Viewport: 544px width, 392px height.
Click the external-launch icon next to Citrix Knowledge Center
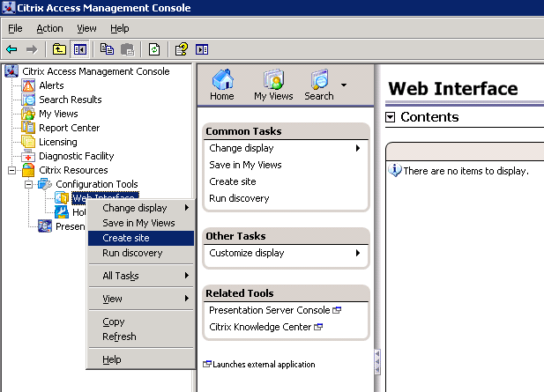point(318,327)
